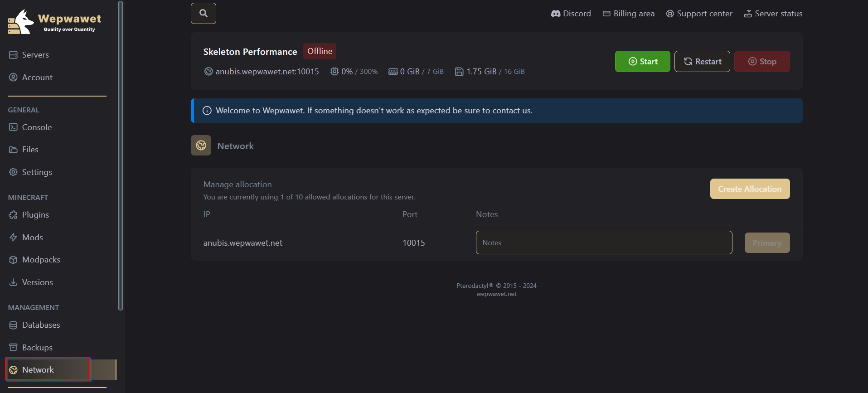Click the Modpacks cube icon
Viewport: 868px width, 393px height.
pyautogui.click(x=13, y=260)
